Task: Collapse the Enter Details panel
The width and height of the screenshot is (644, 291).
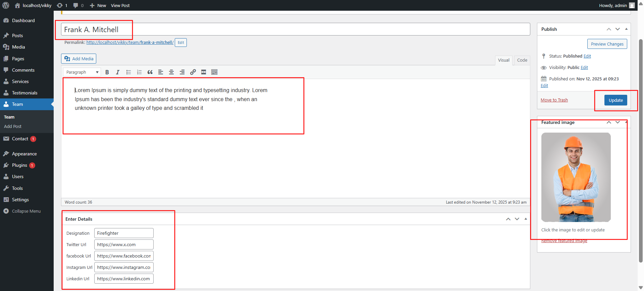Action: pyautogui.click(x=526, y=219)
